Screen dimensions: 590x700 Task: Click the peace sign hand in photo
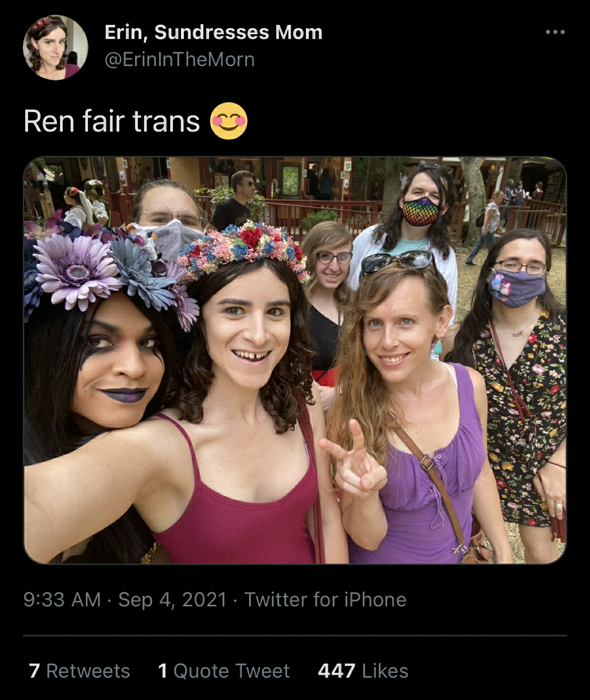click(352, 461)
